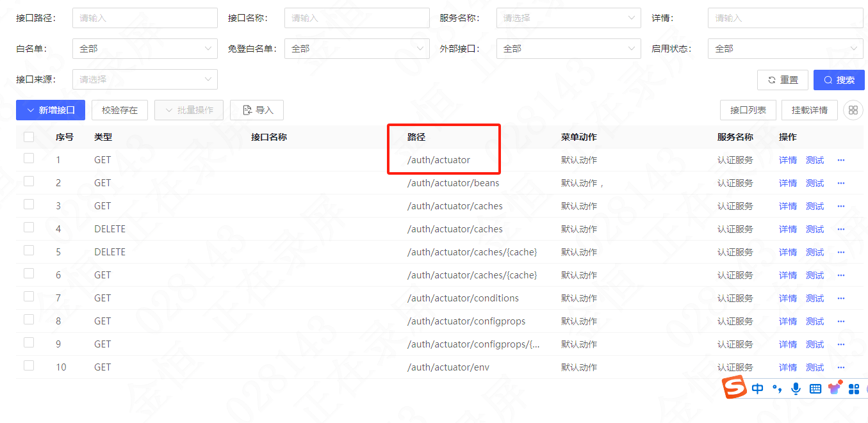This screenshot has width=868, height=423.
Task: Open the more-actions ellipsis for row 3
Action: [841, 206]
